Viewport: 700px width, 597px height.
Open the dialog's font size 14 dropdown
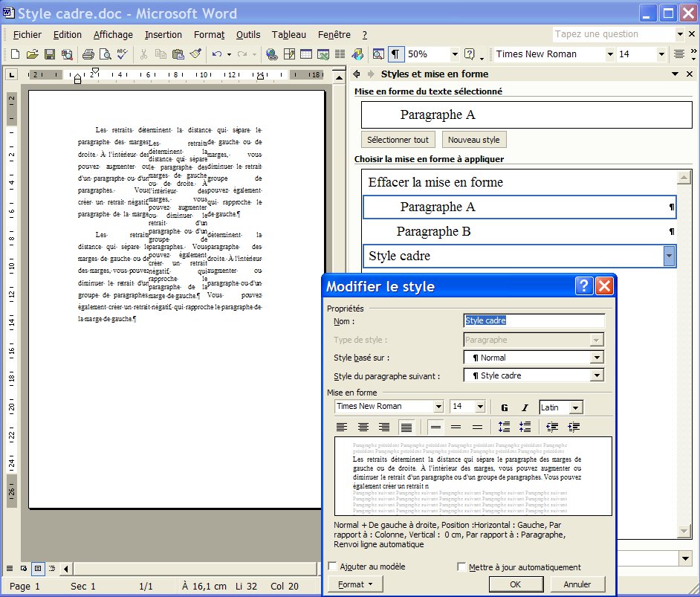click(x=480, y=407)
